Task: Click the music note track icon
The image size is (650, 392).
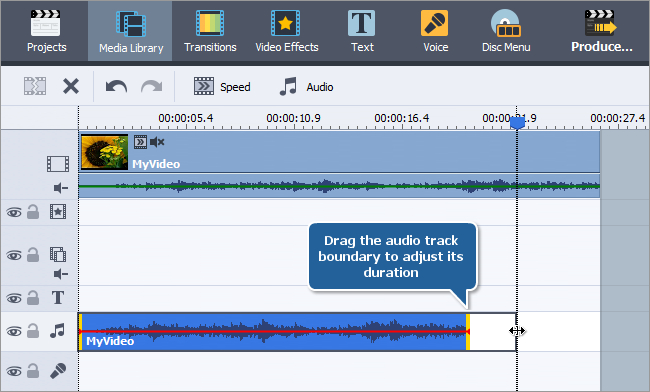Action: (57, 331)
